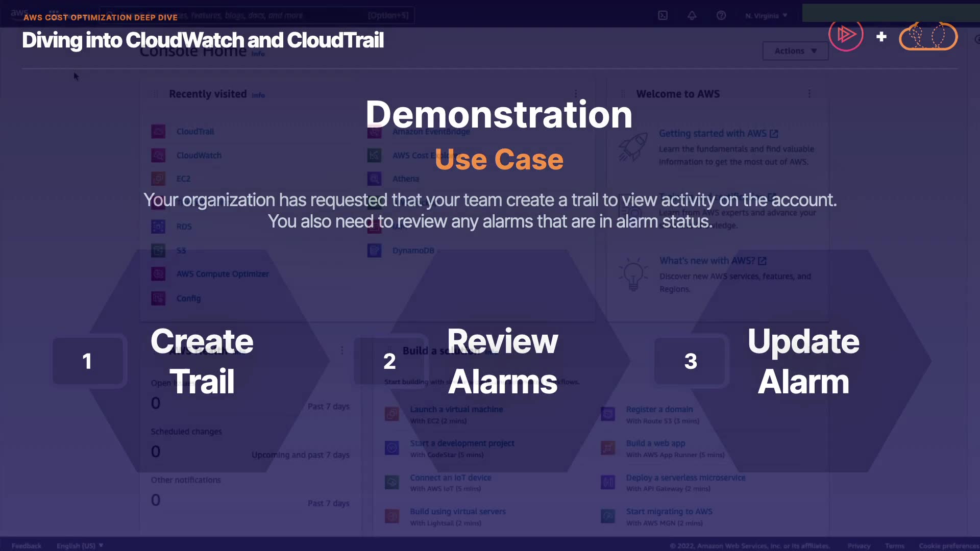Open Recently visited widget options menu

[576, 94]
